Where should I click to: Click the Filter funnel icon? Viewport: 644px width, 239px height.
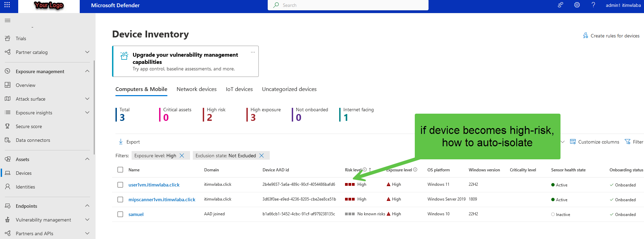click(x=628, y=142)
